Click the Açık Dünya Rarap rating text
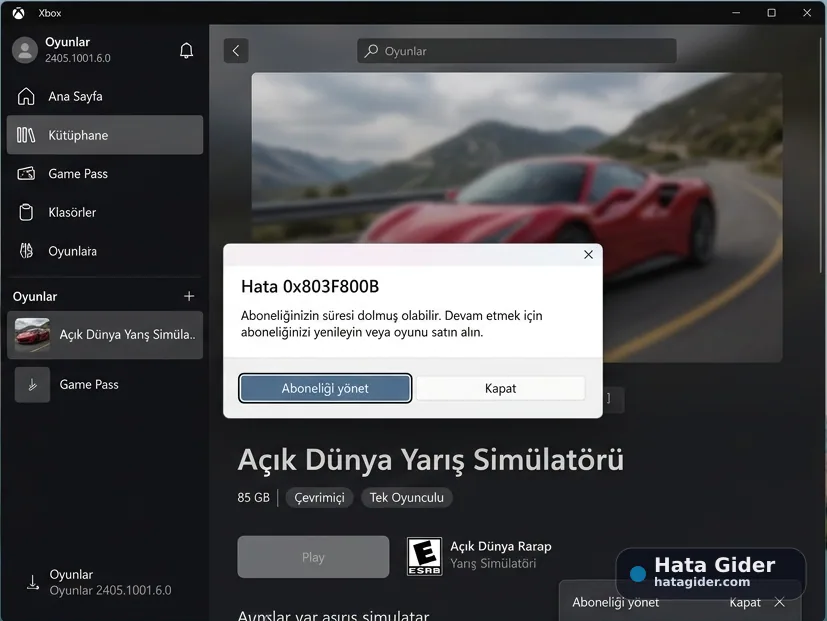Image resolution: width=827 pixels, height=621 pixels. coord(501,546)
